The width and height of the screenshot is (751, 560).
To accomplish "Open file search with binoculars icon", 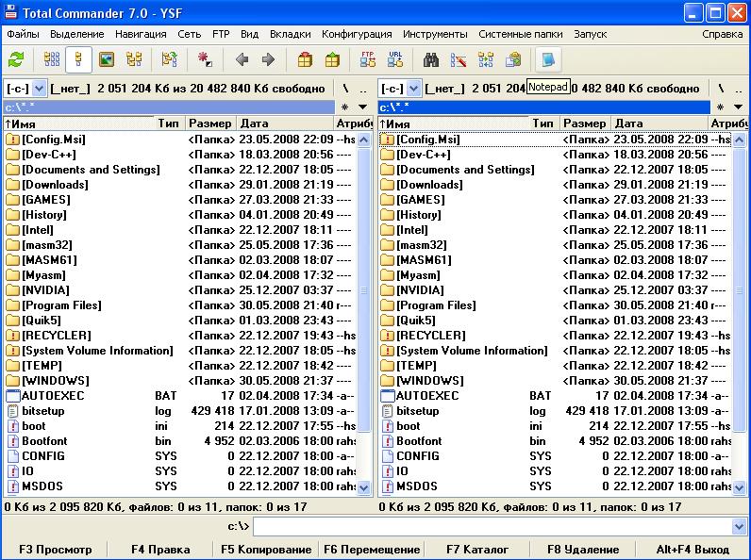I will 431,59.
